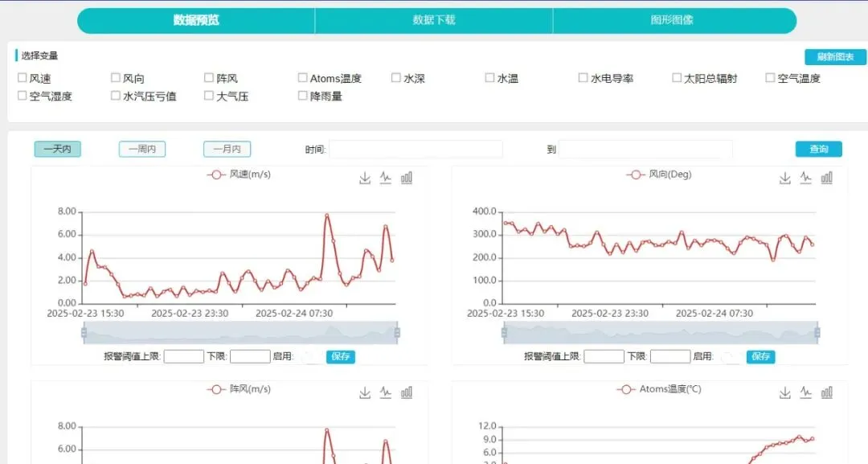Check the 大气压 variable checkbox

tap(209, 95)
